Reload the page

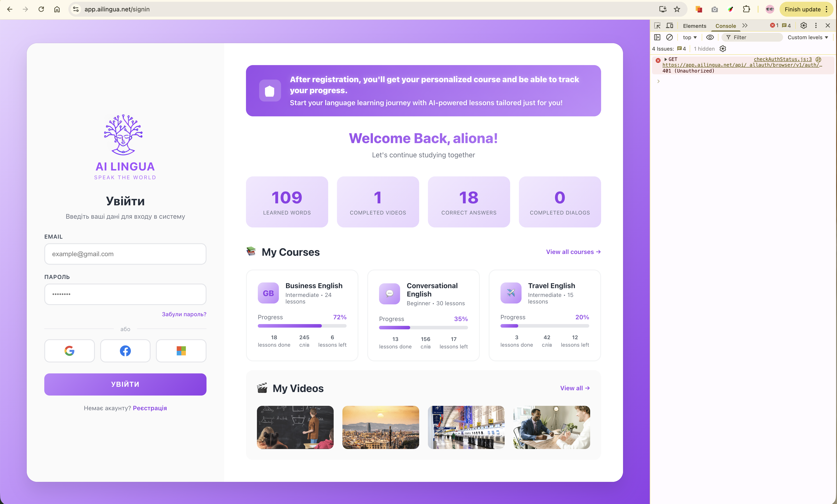[x=41, y=9]
